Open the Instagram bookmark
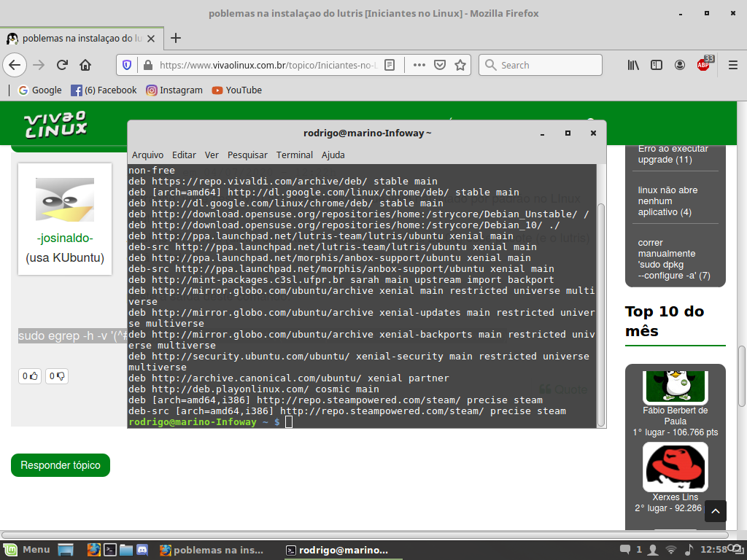This screenshot has width=747, height=560. point(174,90)
